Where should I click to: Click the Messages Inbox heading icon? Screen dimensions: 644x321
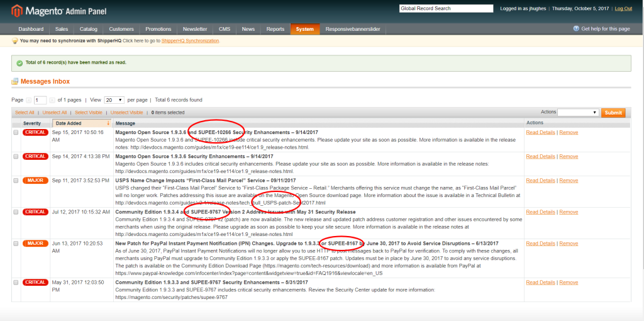pyautogui.click(x=15, y=81)
